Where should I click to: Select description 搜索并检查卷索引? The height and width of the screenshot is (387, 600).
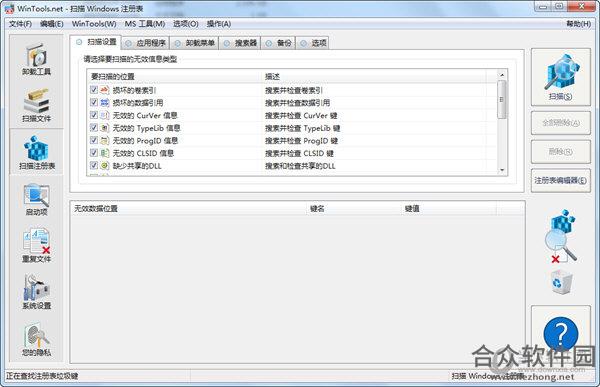(293, 90)
